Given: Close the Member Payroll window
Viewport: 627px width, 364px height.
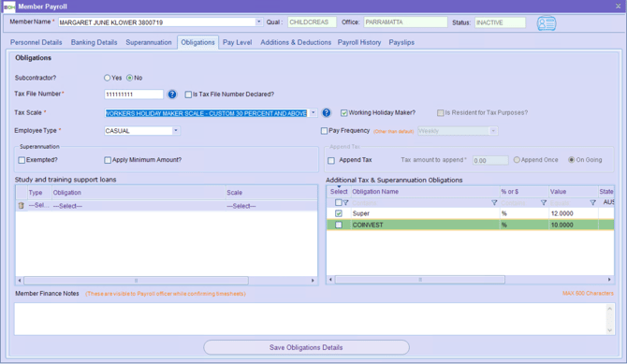Looking at the screenshot, I should pyautogui.click(x=618, y=6).
